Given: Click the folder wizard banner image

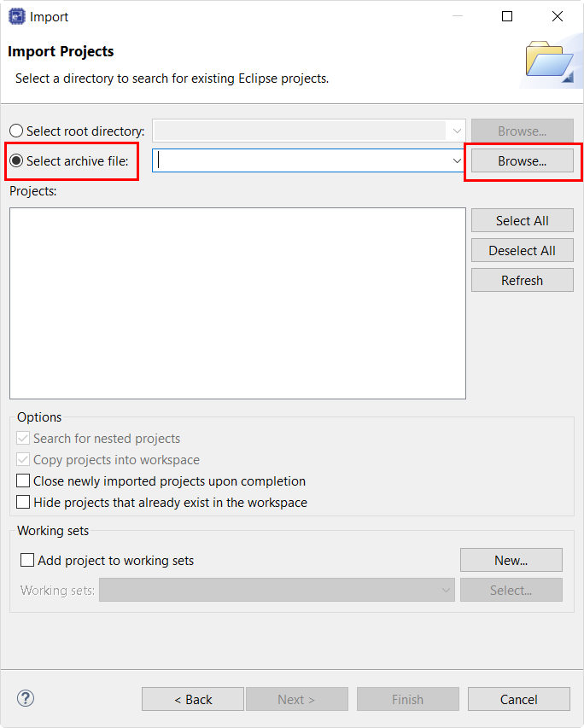Looking at the screenshot, I should coord(550,61).
